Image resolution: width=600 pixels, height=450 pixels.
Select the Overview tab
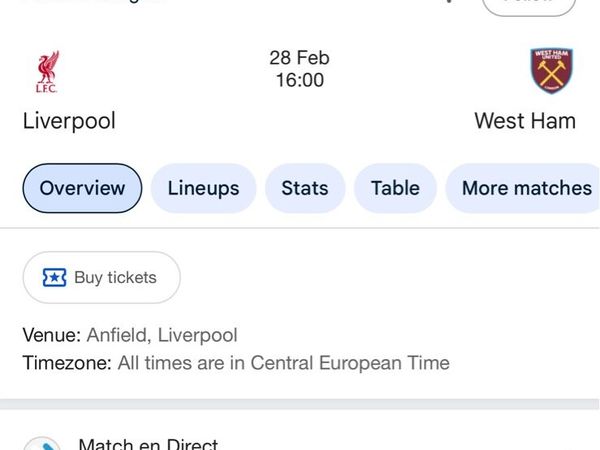[82, 188]
